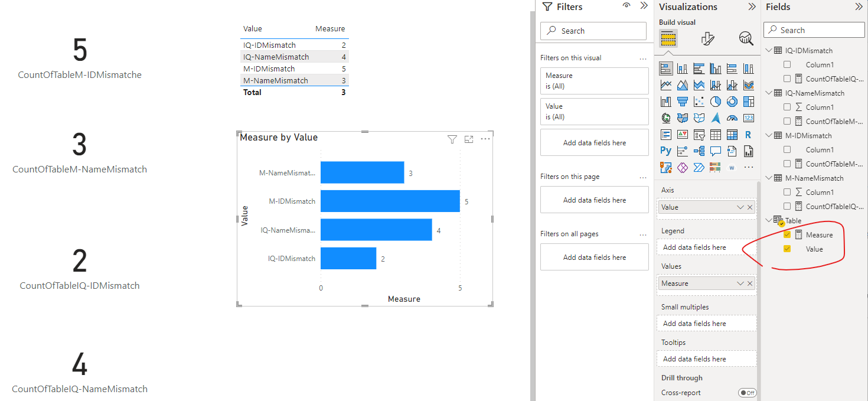Image resolution: width=868 pixels, height=401 pixels.
Task: Insert a Q&A visual
Action: click(x=716, y=151)
